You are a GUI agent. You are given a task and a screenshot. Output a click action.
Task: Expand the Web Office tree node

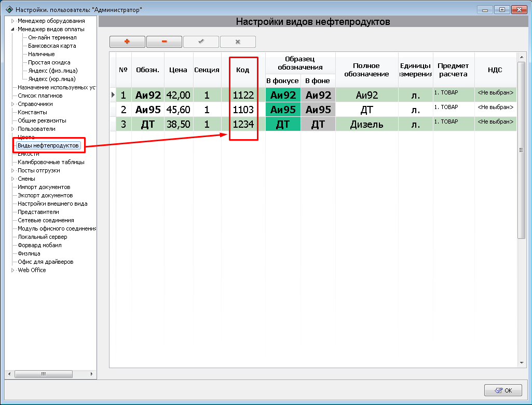12,270
